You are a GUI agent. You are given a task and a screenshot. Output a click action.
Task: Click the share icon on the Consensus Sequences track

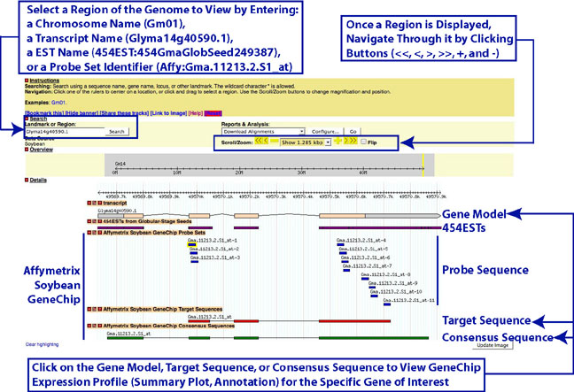94,326
